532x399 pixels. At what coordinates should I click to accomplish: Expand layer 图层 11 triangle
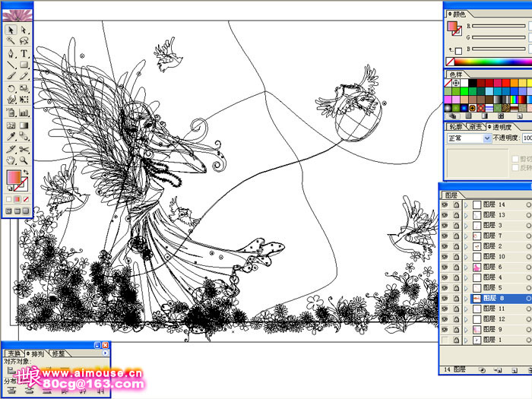pos(466,309)
